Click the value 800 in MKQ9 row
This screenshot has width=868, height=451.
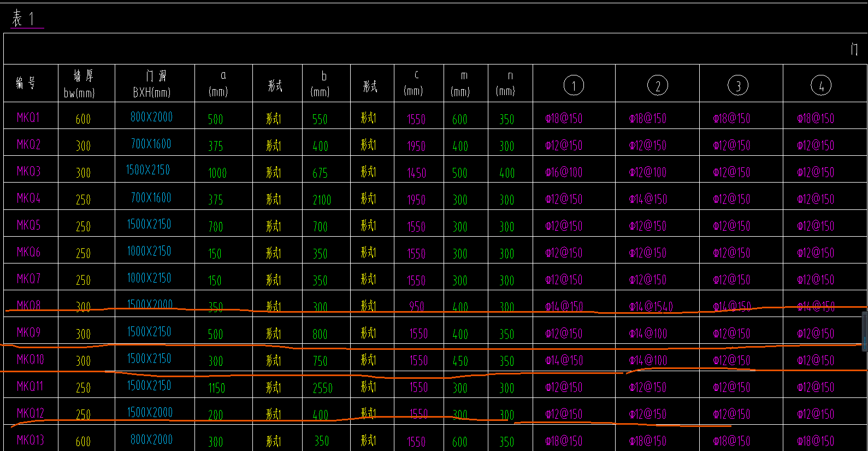point(320,334)
